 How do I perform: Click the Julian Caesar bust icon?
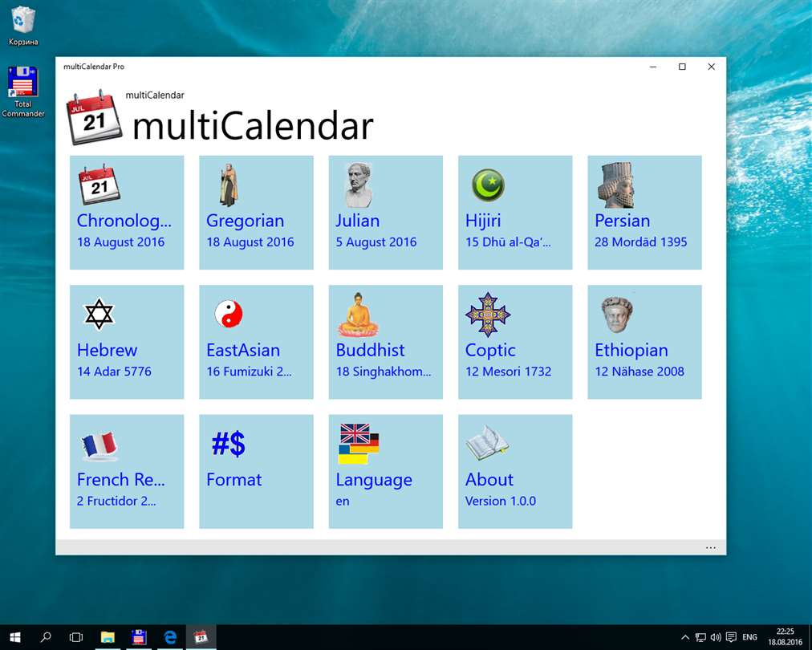(359, 185)
